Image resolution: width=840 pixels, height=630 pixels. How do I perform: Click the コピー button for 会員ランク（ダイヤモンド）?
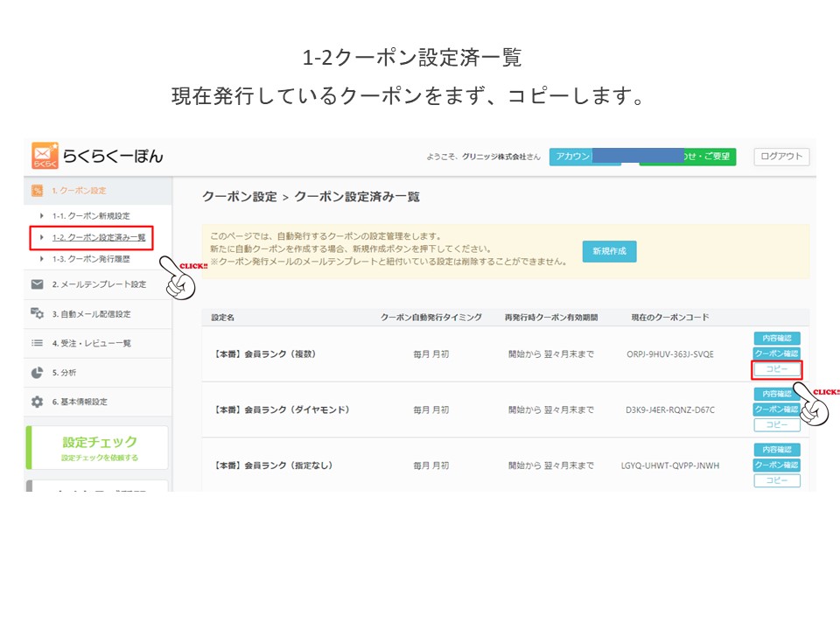coord(777,424)
